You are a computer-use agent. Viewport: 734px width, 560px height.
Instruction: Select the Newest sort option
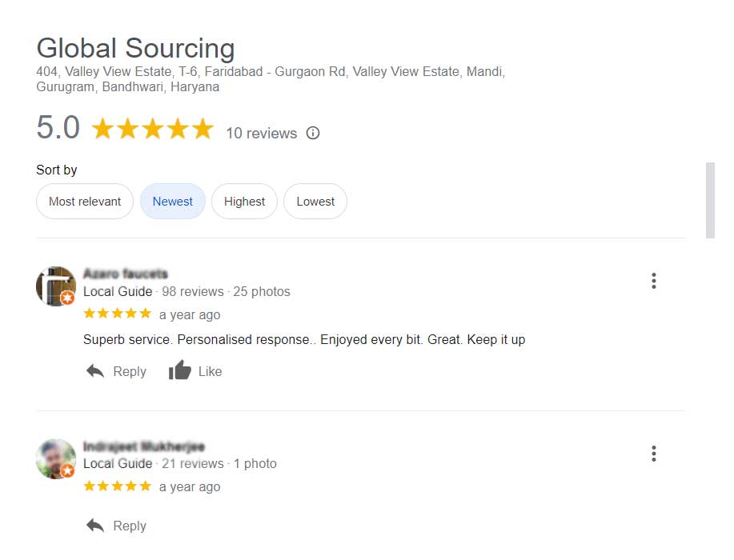[173, 202]
